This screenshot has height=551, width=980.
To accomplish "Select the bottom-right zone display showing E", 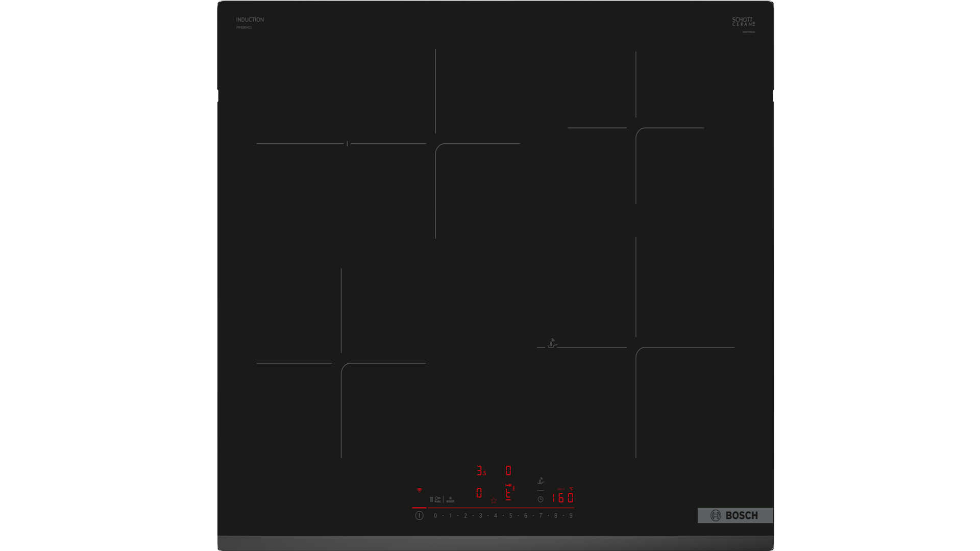I will (508, 494).
